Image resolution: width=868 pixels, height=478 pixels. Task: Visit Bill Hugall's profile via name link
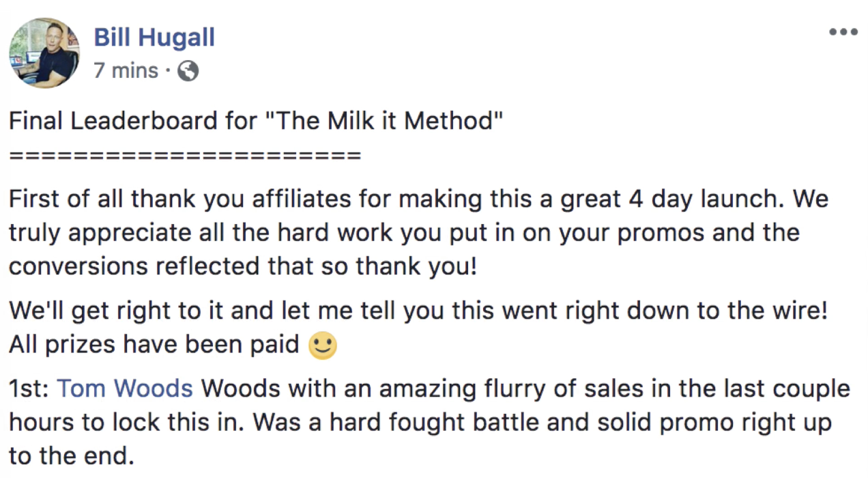coord(154,37)
